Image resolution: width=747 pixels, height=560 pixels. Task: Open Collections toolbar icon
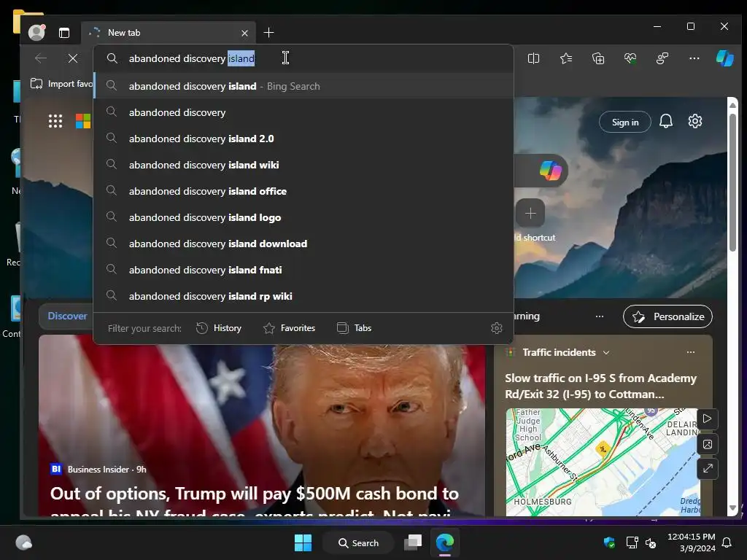tap(598, 58)
